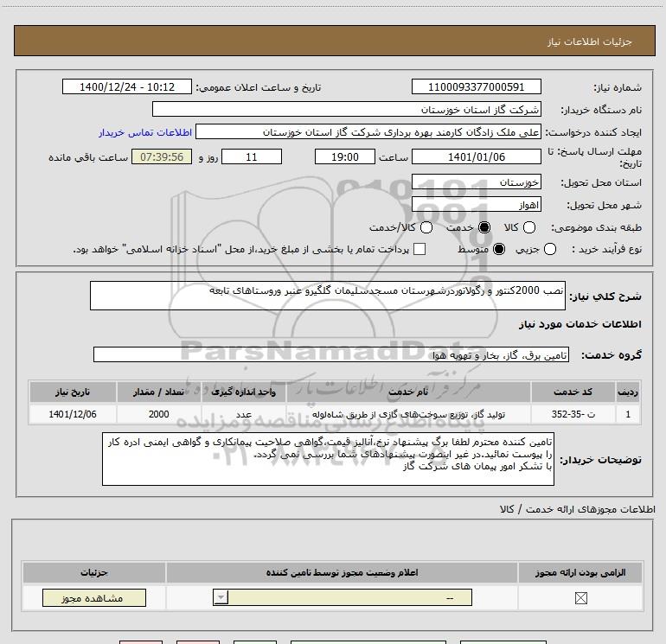Select the کالا radio button
The height and width of the screenshot is (644, 666).
[x=529, y=227]
